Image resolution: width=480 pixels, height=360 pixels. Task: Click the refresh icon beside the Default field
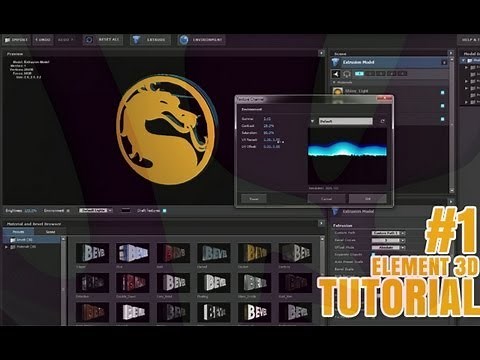tap(382, 121)
